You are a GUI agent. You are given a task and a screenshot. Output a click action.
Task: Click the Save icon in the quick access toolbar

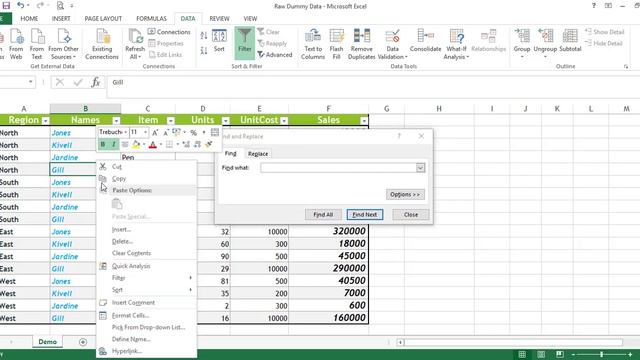pos(6,6)
